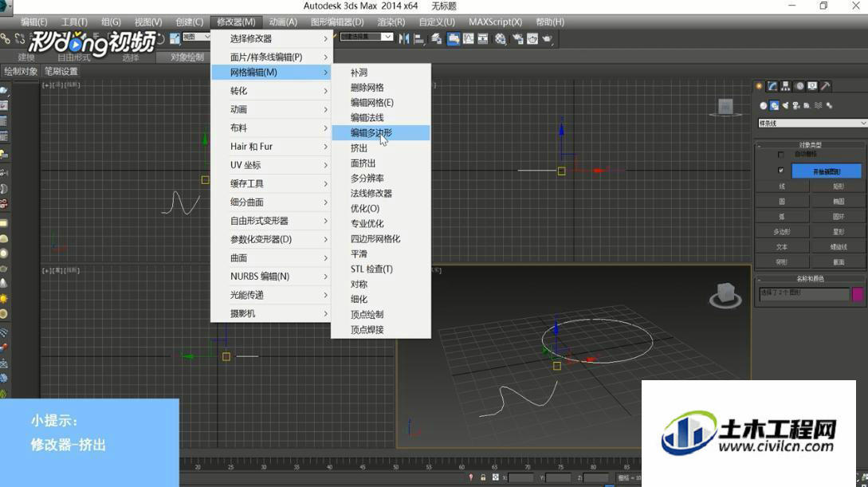Expand the 面片/样条线编辑(P) submenu
Image resolution: width=868 pixels, height=487 pixels.
click(271, 57)
